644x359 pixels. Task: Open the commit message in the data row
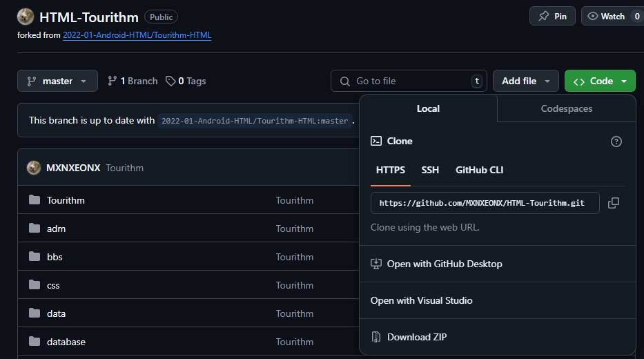point(295,313)
